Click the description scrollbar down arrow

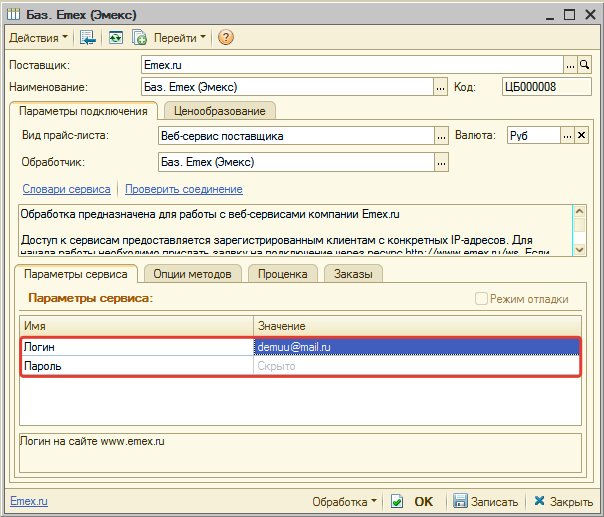[579, 250]
